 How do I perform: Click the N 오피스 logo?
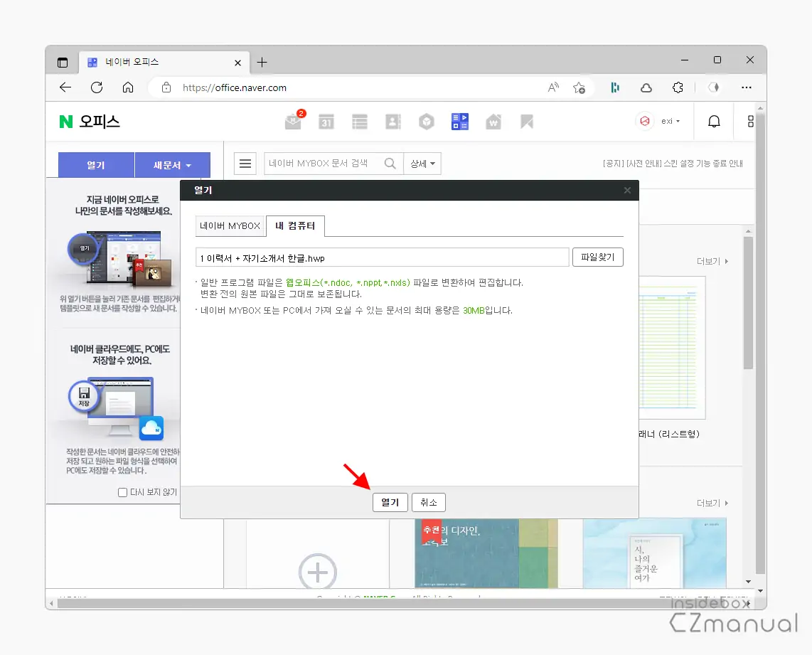[90, 122]
